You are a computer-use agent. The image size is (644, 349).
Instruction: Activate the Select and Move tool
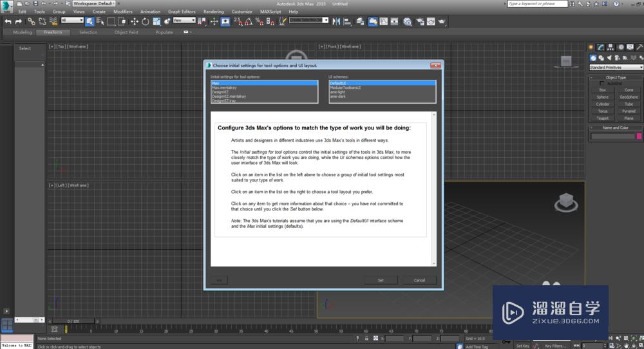[135, 21]
